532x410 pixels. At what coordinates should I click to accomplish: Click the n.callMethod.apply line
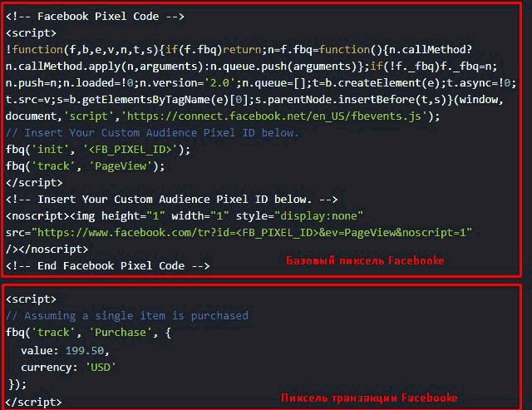tap(251, 67)
